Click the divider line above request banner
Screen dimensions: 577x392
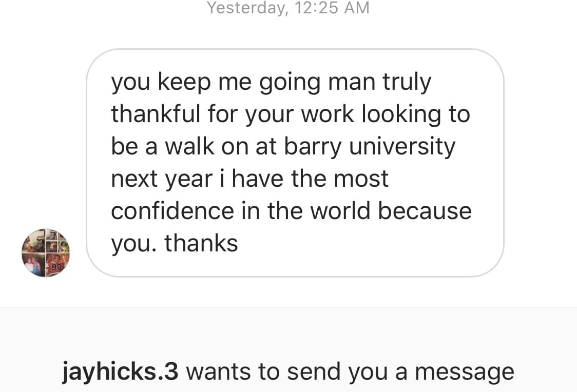288,307
